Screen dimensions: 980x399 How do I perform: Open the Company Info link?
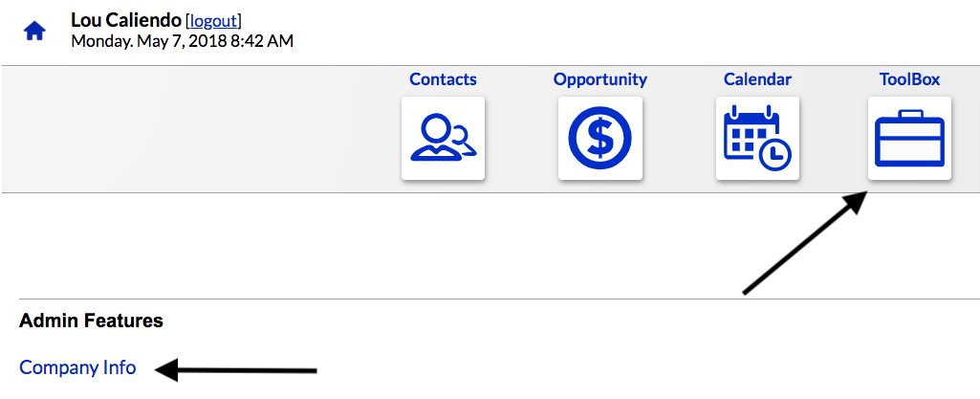pos(77,367)
